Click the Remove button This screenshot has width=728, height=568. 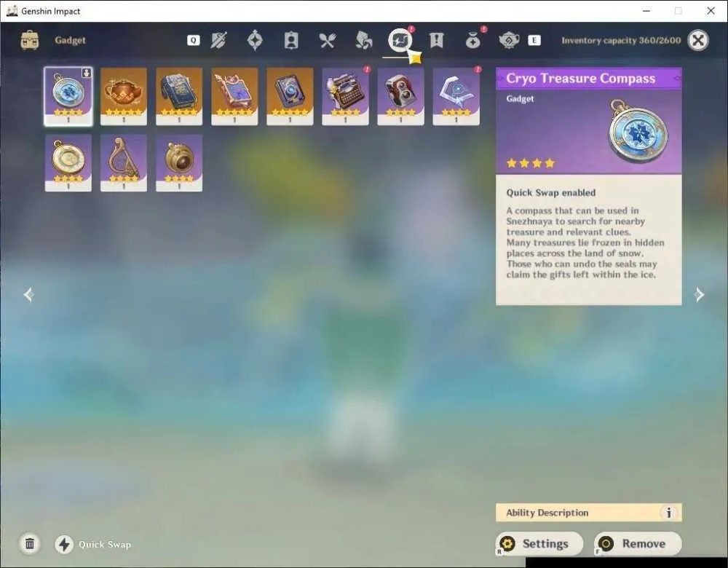click(x=638, y=544)
